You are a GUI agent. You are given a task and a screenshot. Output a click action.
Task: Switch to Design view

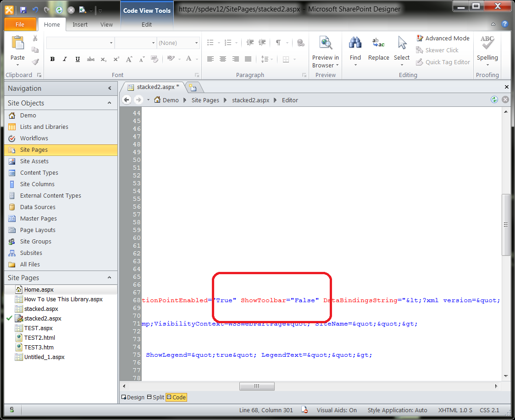pyautogui.click(x=133, y=398)
